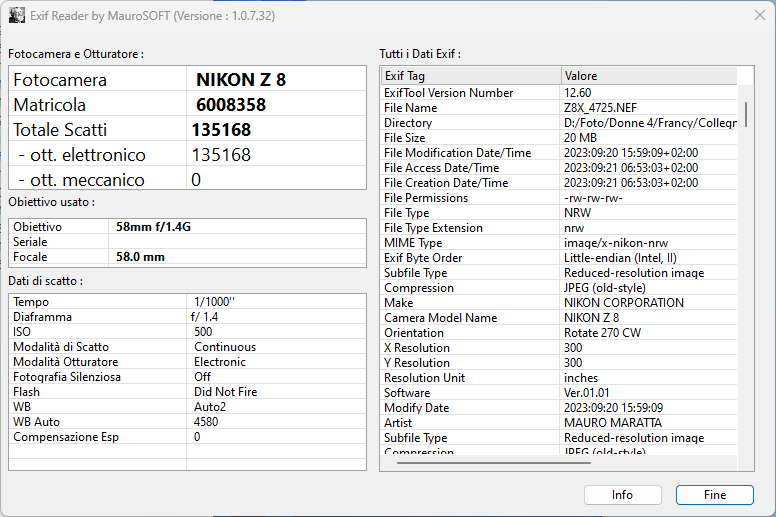Select the Flash value Did Not Fire
776x517 pixels.
(x=225, y=392)
